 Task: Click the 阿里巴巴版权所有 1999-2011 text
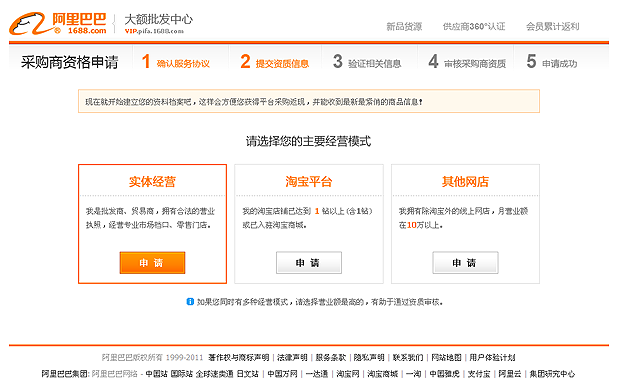[152, 358]
